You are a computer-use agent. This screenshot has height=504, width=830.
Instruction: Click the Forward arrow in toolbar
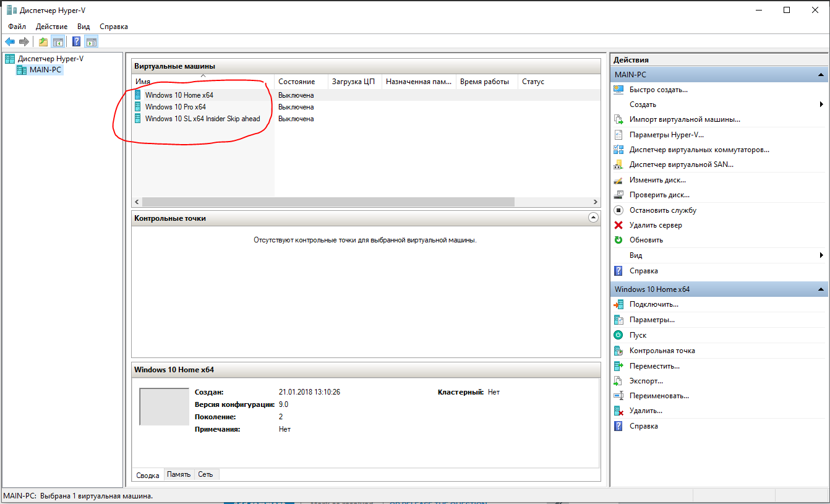tap(24, 41)
